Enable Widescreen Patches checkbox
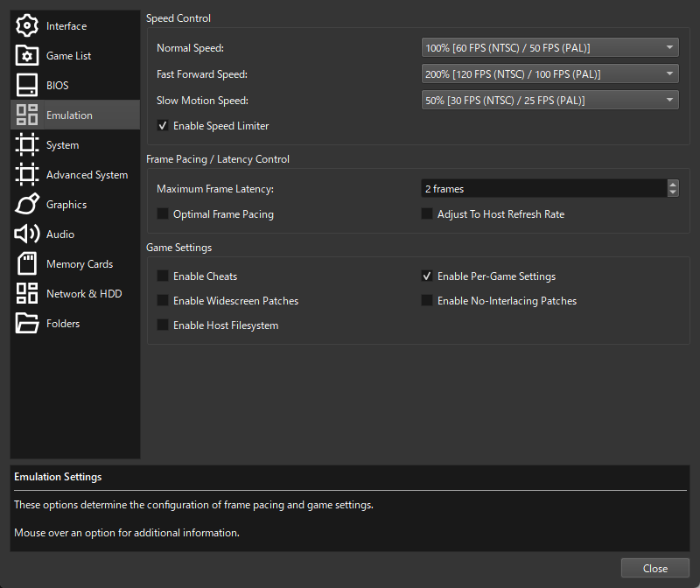The image size is (700, 588). coord(163,300)
